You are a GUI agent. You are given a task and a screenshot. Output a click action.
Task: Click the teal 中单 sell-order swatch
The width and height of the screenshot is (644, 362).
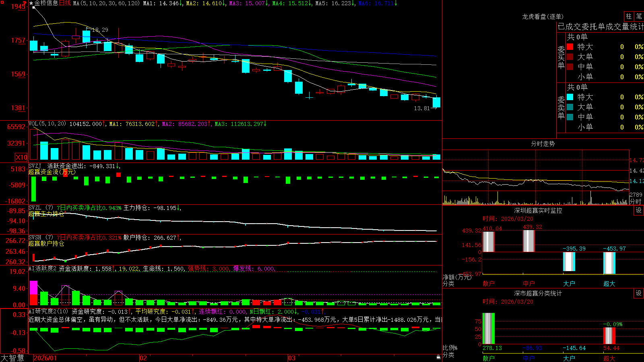pos(570,117)
